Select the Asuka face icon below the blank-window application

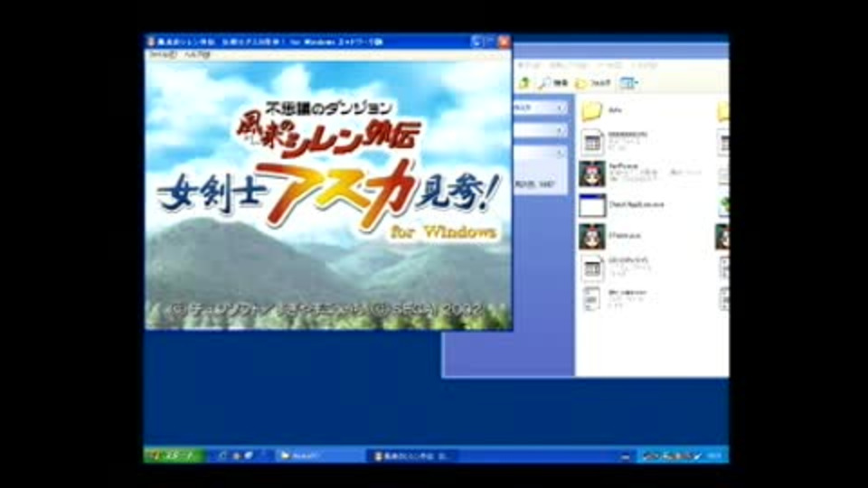tap(592, 236)
